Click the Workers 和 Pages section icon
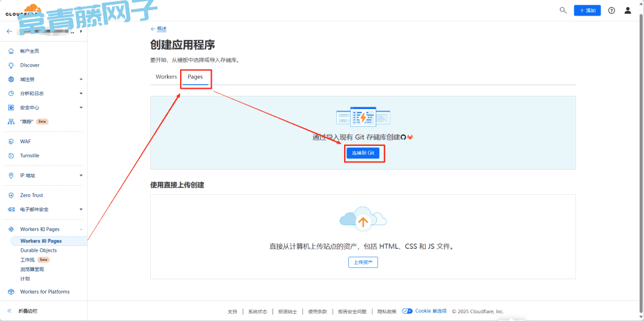644x321 pixels. point(11,229)
